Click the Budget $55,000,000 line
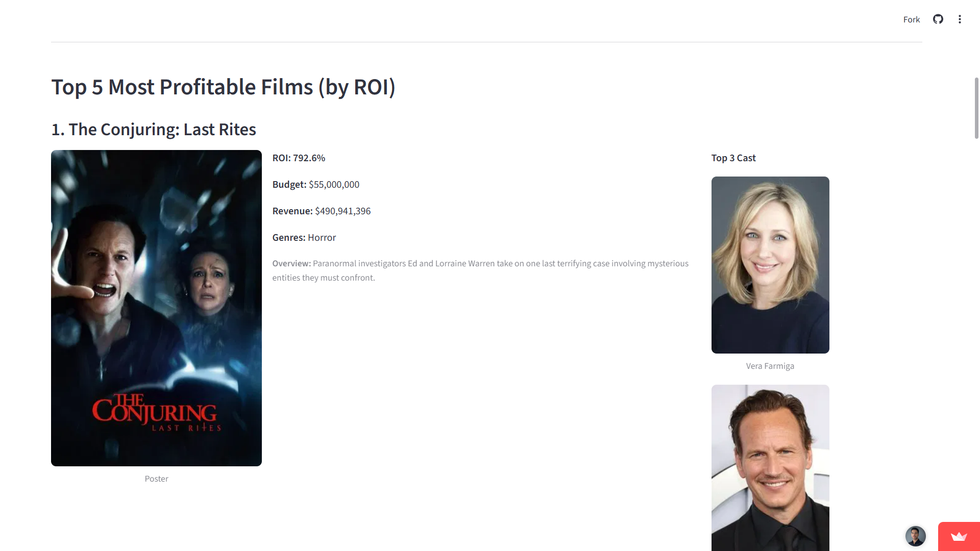 [x=315, y=185]
